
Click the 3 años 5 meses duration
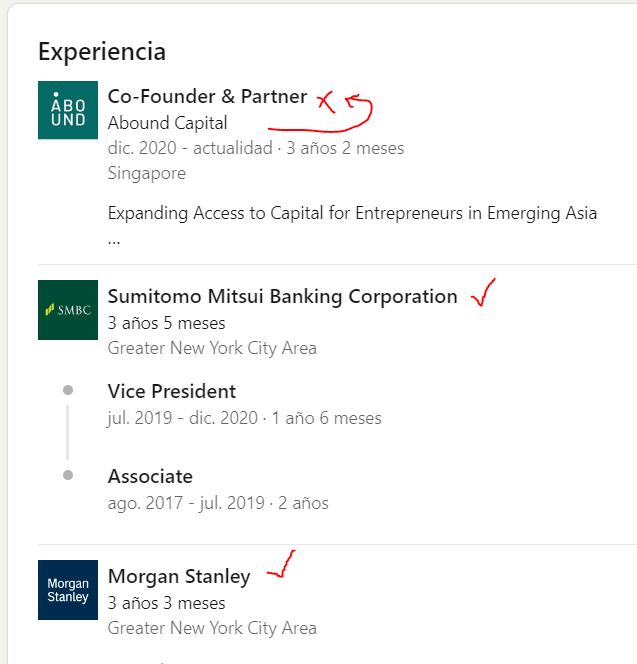(166, 323)
